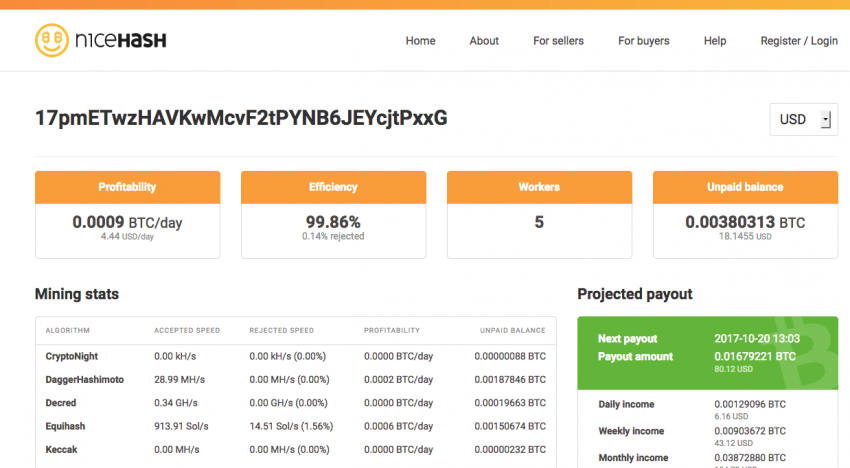This screenshot has height=468, width=850.
Task: Sort by REJECTED SPEED column header
Action: 281,330
